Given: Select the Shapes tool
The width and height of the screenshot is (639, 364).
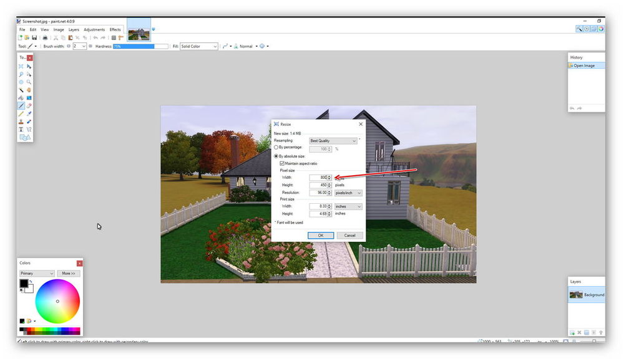Looking at the screenshot, I should click(25, 138).
